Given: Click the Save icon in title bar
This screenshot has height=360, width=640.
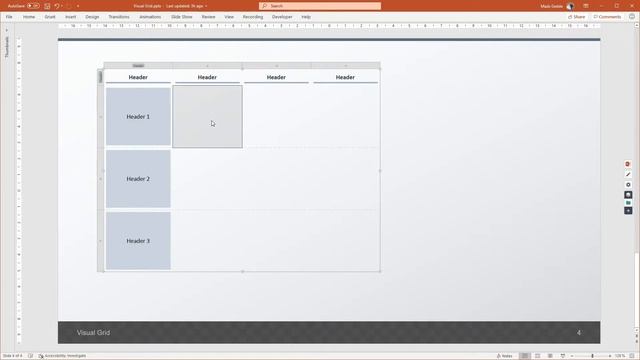Looking at the screenshot, I should pyautogui.click(x=47, y=6).
